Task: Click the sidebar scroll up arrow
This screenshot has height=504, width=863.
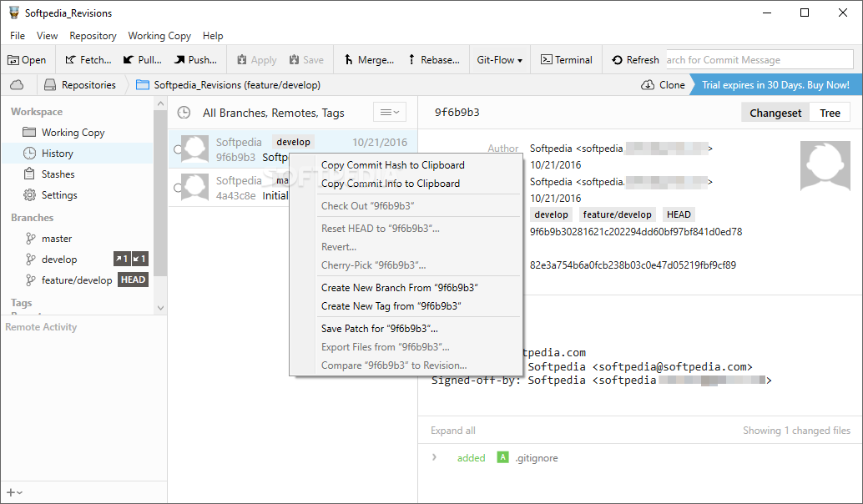Action: pyautogui.click(x=161, y=103)
